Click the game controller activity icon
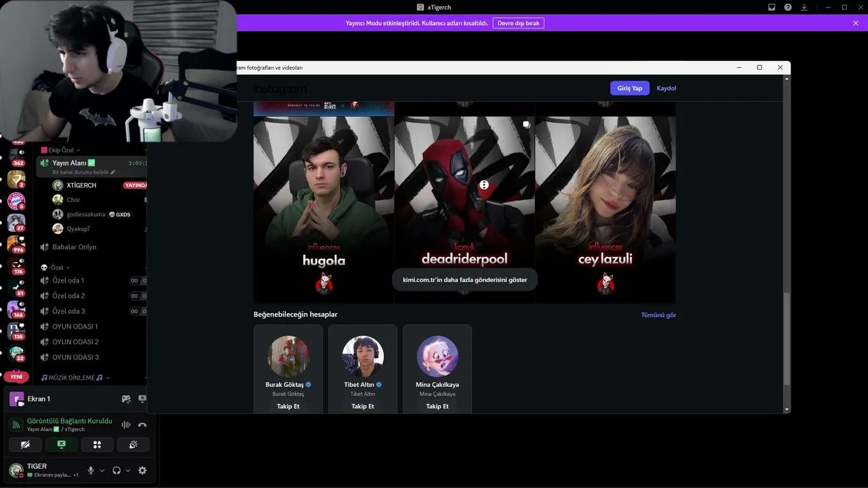This screenshot has width=868, height=488. (x=126, y=399)
